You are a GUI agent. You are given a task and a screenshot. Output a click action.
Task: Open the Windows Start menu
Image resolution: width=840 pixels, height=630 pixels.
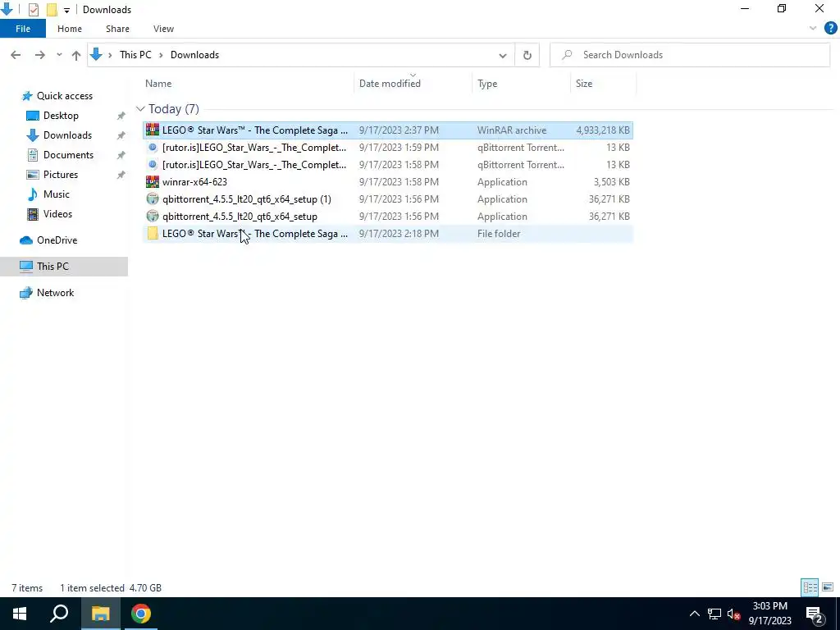click(x=20, y=614)
